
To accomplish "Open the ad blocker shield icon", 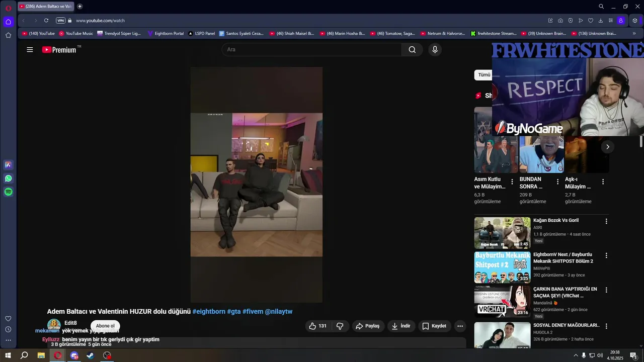I will point(571,21).
